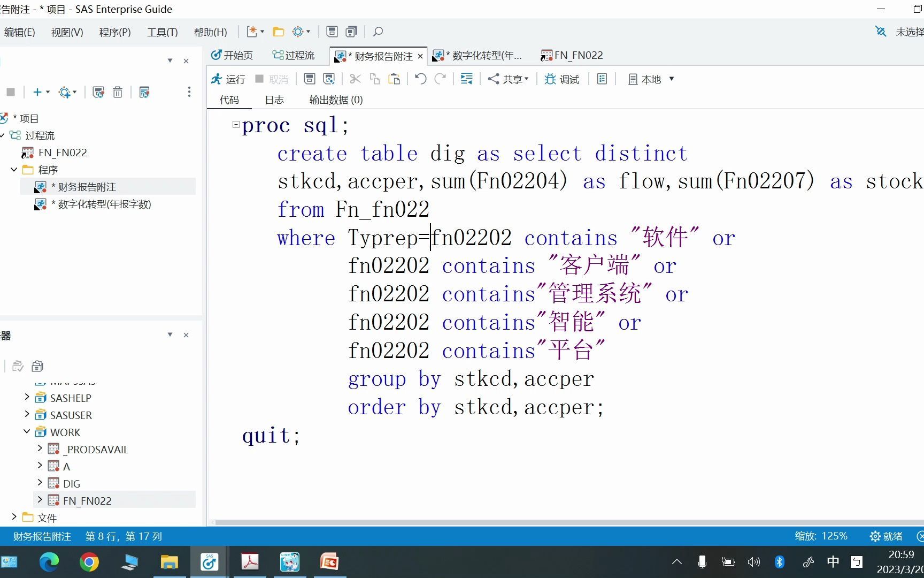Open the 开始页 tab
The width and height of the screenshot is (924, 578).
coord(232,55)
